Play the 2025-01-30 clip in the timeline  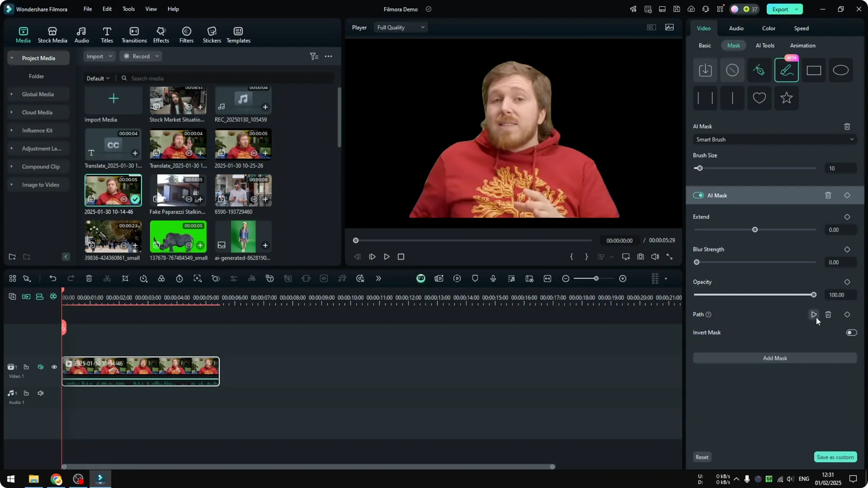click(69, 363)
